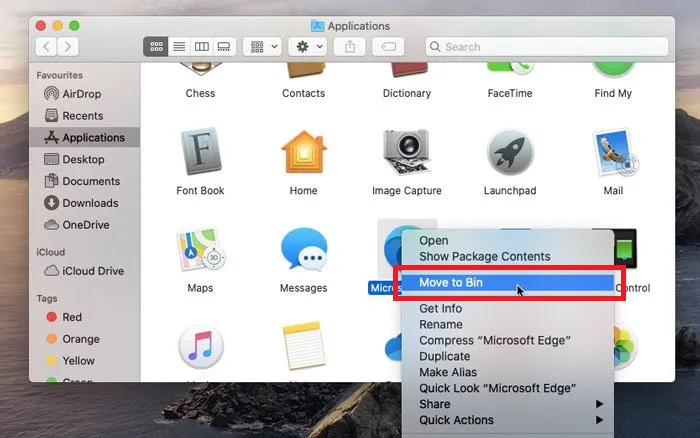Open Documents in the sidebar
The height and width of the screenshot is (438, 700).
click(x=82, y=181)
